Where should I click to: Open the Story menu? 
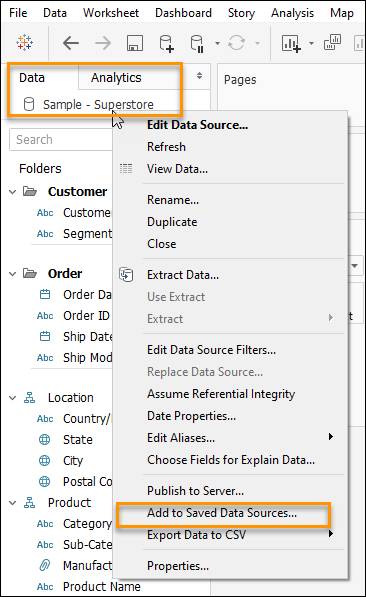(241, 13)
